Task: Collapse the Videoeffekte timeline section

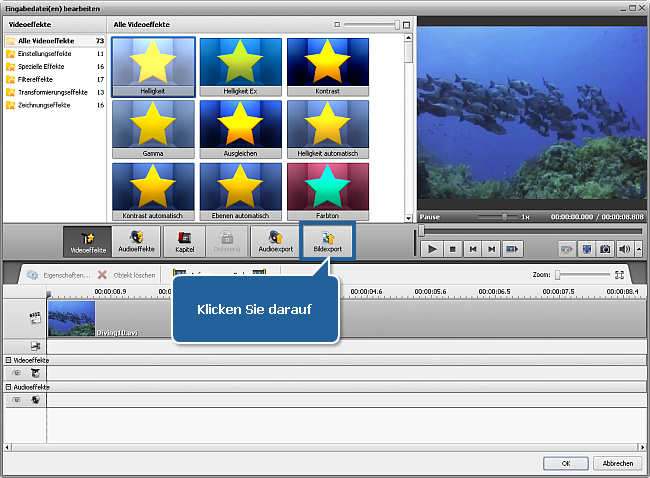Action: tap(9, 360)
